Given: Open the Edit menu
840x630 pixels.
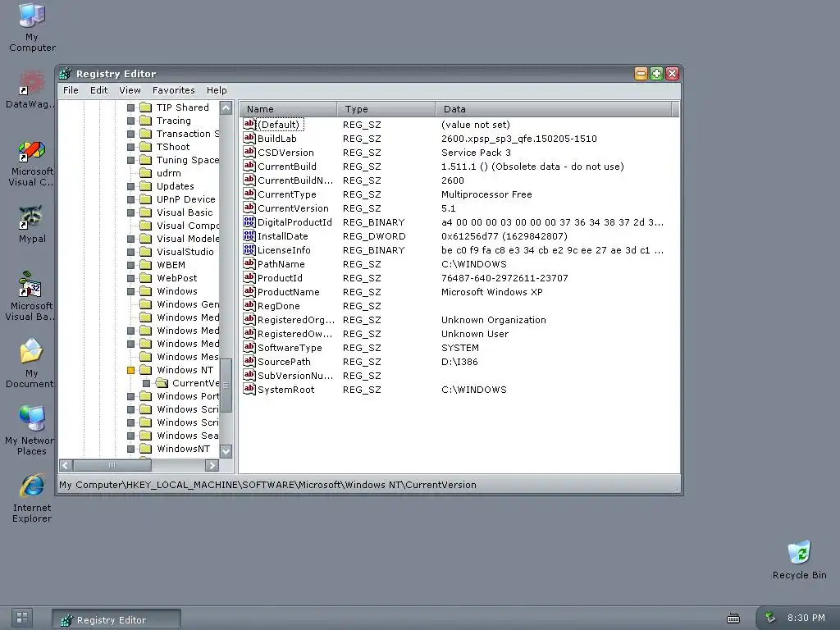Looking at the screenshot, I should (98, 90).
